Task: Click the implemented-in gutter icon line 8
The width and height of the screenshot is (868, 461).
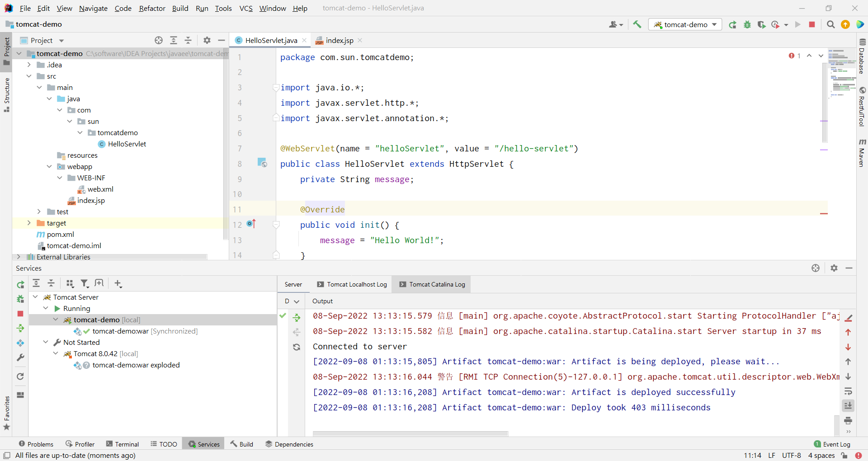Action: point(262,162)
